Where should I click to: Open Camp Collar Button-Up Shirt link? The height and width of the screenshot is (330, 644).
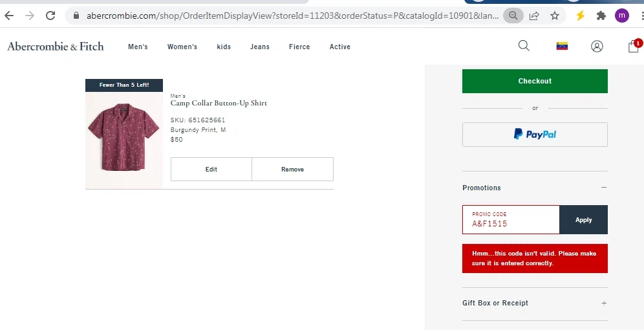point(219,103)
